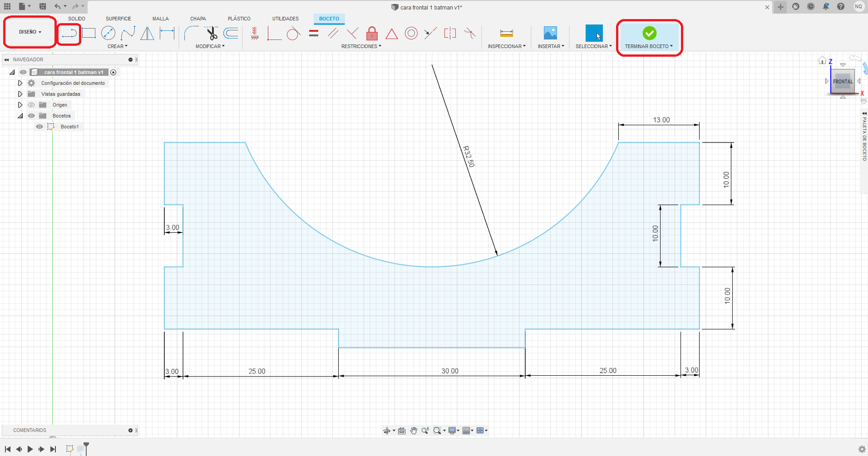
Task: Select the Trim scissors tool
Action: tap(211, 33)
